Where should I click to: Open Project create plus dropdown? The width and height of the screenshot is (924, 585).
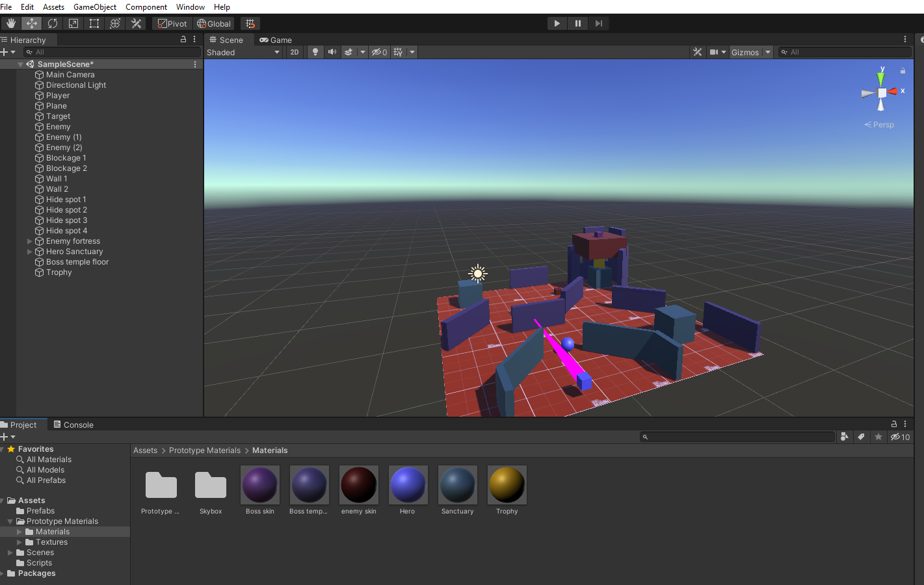click(x=8, y=437)
